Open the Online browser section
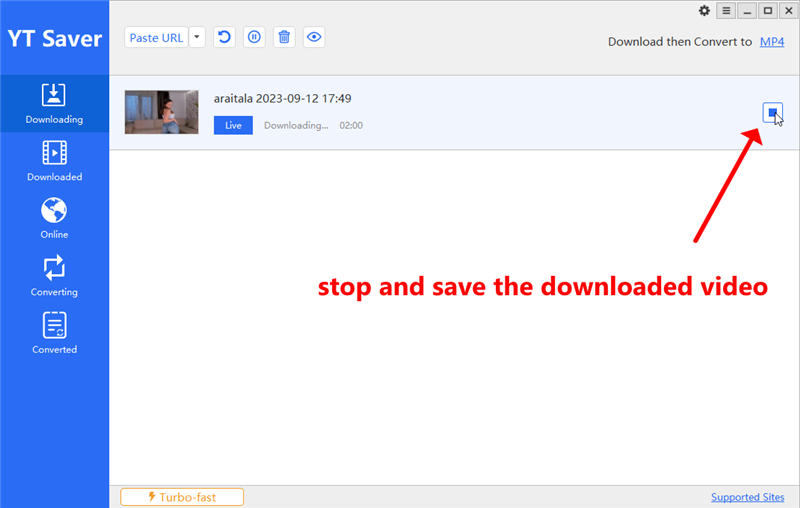The image size is (800, 508). [54, 219]
